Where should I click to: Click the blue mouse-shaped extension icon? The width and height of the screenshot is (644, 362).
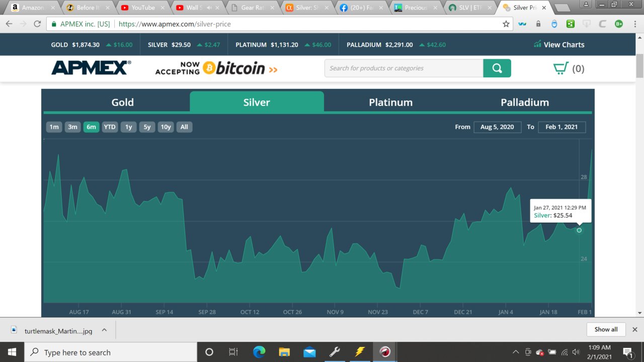[554, 24]
